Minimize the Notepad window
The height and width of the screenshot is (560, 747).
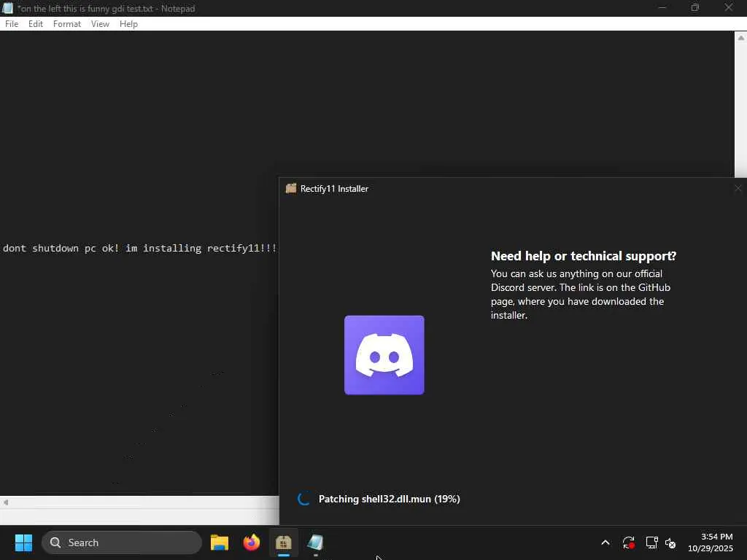point(662,8)
